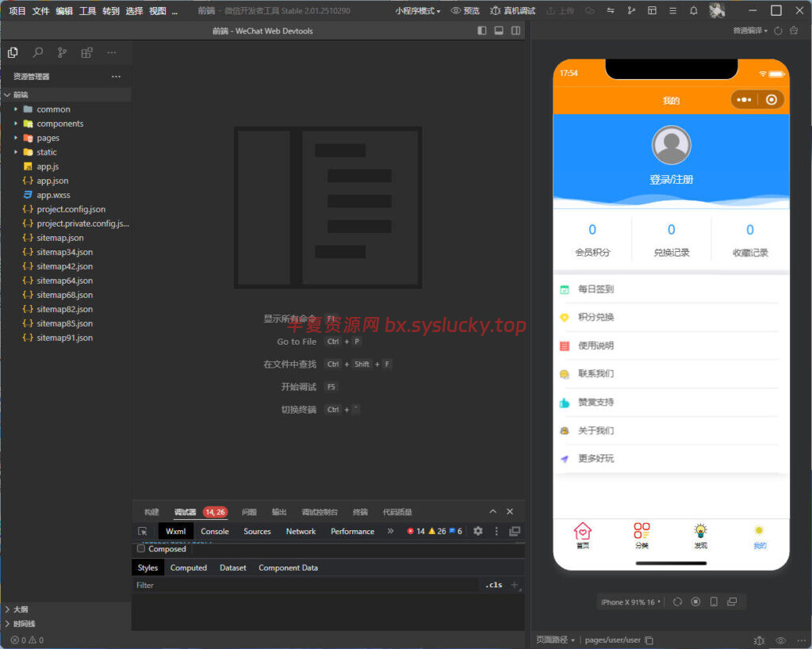The height and width of the screenshot is (649, 812).
Task: Tap 每日签到 in the simulator list
Action: (671, 288)
